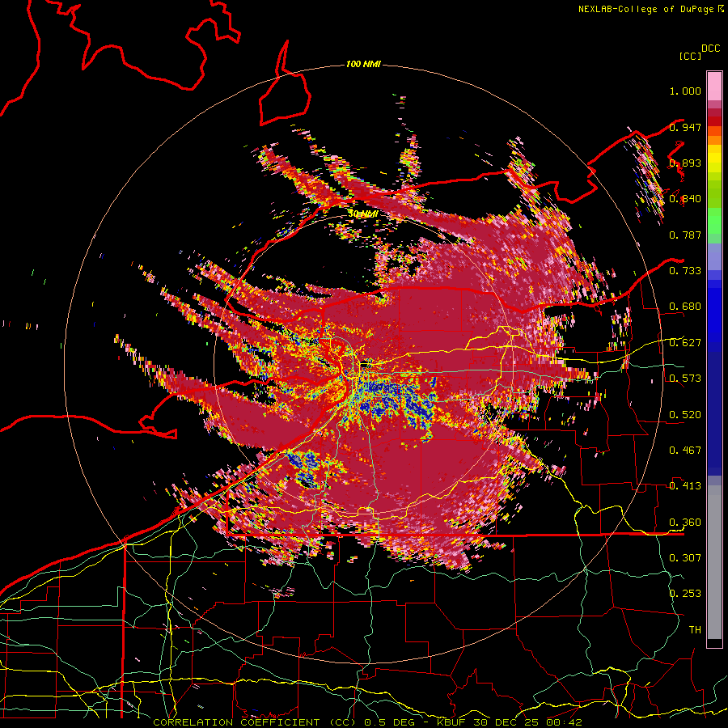Image resolution: width=728 pixels, height=728 pixels.
Task: Click the 0.733 legend value
Action: [x=685, y=271]
